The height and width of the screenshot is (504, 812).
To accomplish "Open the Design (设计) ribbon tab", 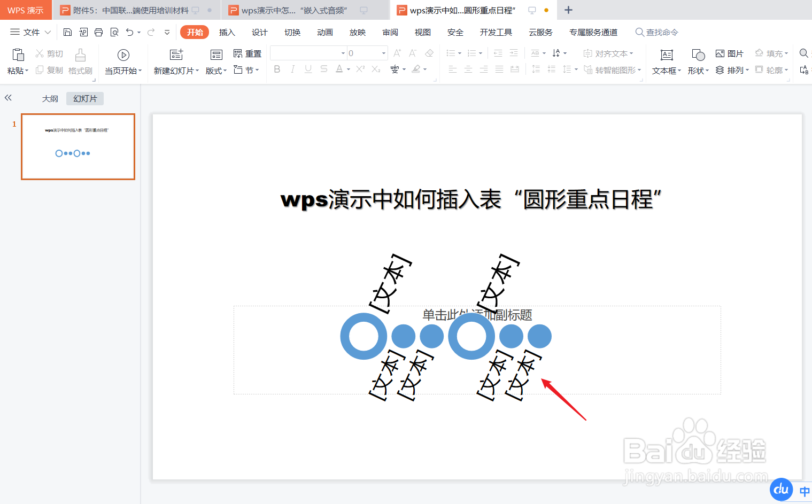I will click(x=260, y=32).
